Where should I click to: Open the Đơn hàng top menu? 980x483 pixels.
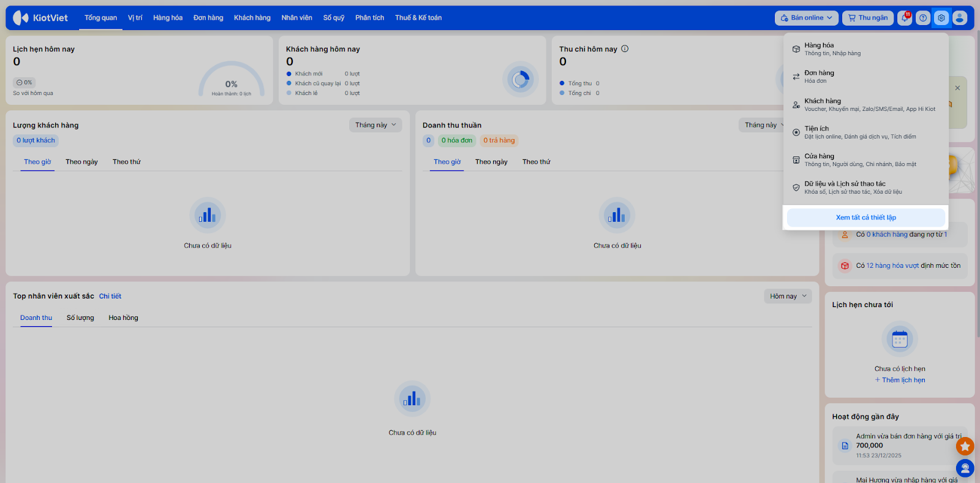(x=208, y=18)
